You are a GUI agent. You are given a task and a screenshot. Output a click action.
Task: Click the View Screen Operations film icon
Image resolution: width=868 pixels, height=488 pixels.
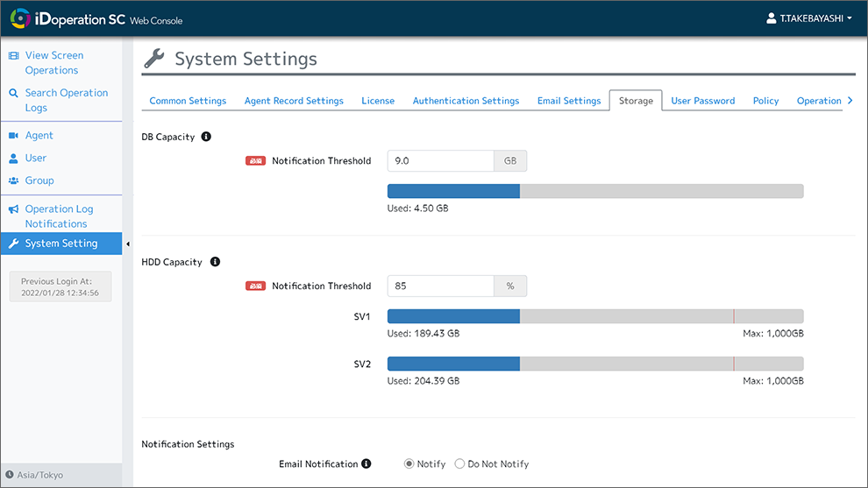coord(14,55)
